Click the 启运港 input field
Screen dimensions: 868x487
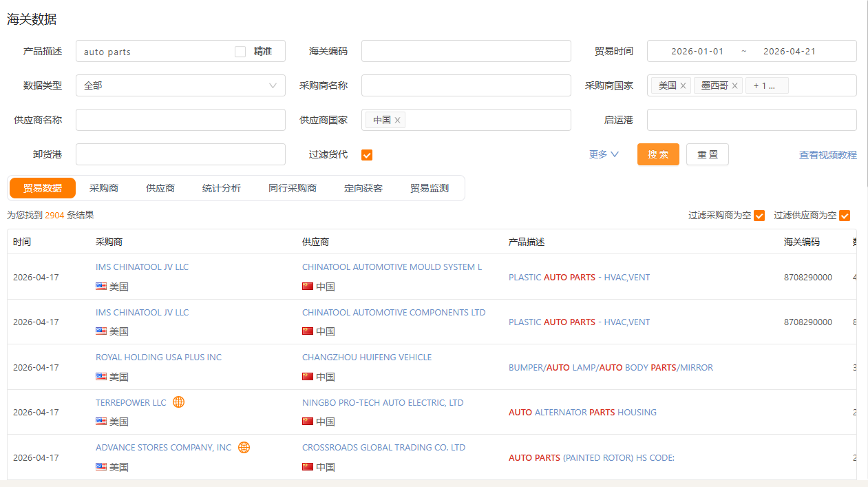coord(752,120)
